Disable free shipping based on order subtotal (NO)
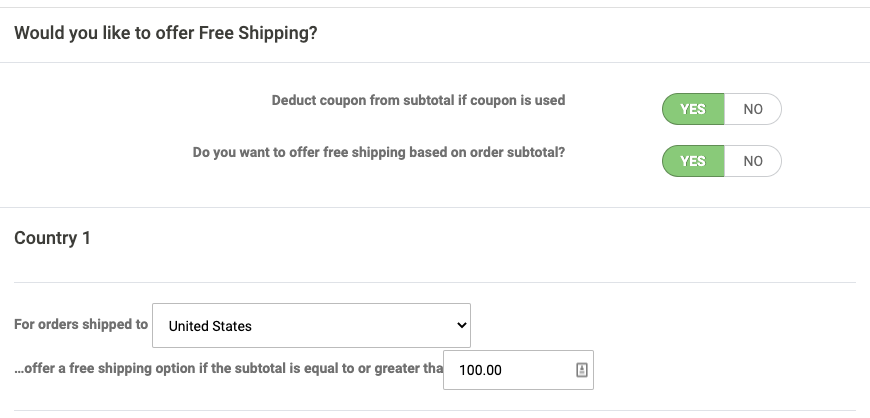This screenshot has width=870, height=418. (x=752, y=161)
